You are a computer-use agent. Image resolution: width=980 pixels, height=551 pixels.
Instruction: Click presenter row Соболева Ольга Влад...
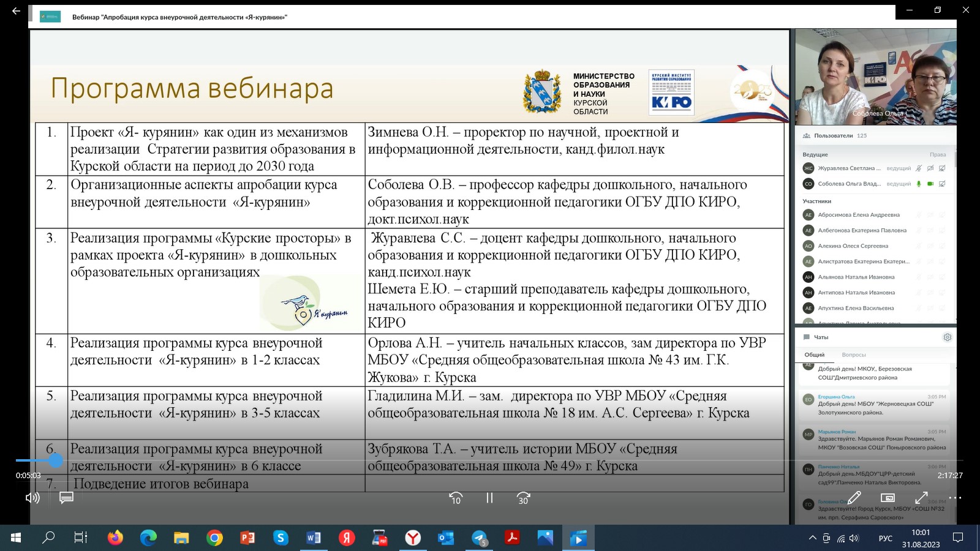(x=875, y=184)
